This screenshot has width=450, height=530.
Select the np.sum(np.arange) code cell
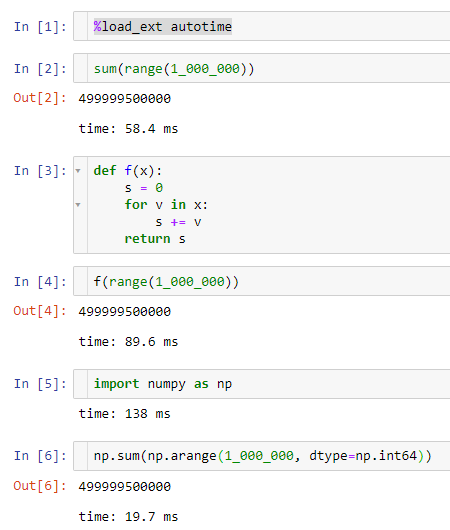(262, 456)
